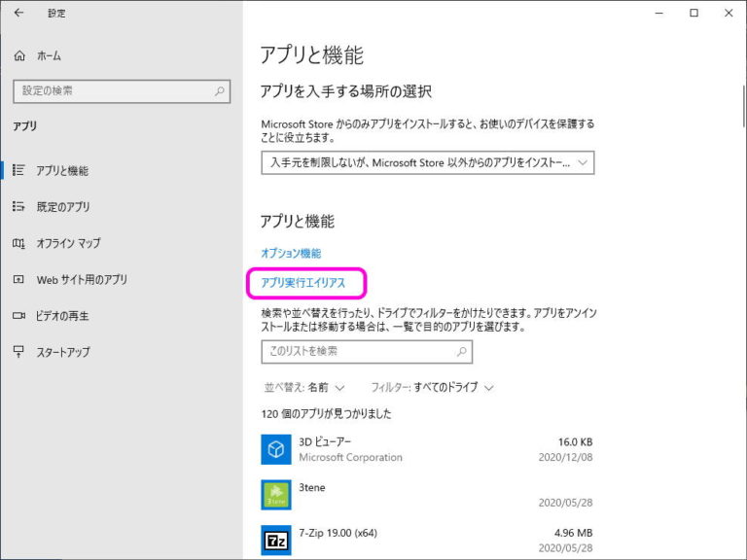Select the 3tene app name

click(312, 488)
